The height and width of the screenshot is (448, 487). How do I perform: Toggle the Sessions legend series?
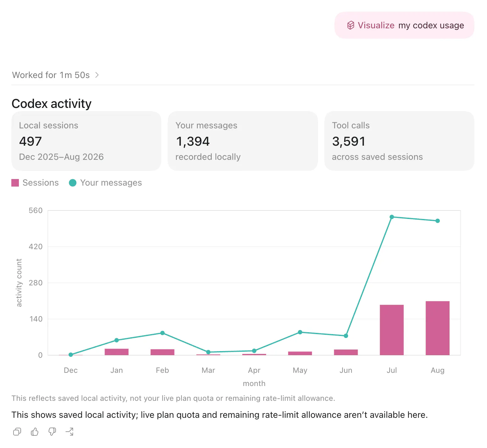click(35, 183)
